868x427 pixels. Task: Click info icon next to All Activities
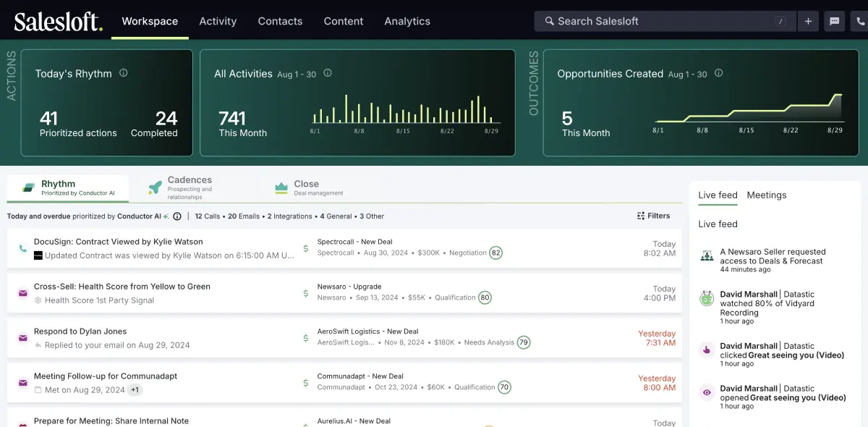tap(328, 73)
